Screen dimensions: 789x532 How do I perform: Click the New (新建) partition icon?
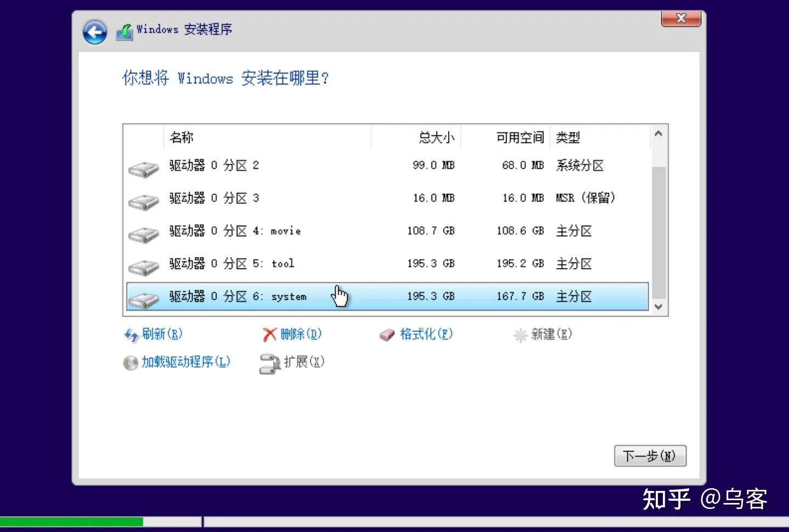click(x=519, y=335)
